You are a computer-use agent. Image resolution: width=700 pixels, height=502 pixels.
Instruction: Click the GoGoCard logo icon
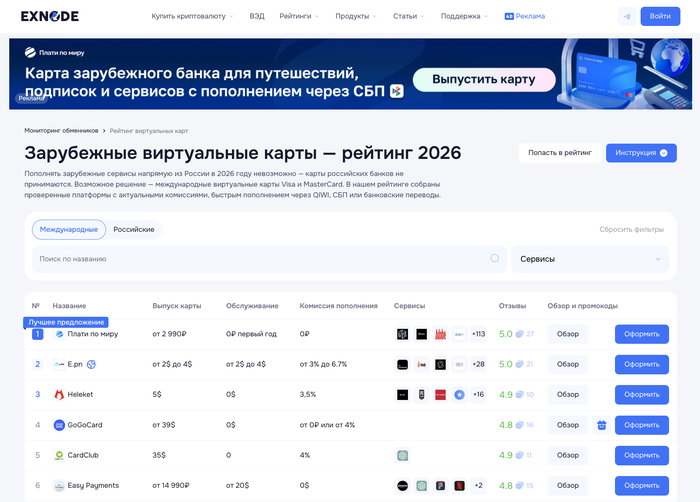click(59, 425)
